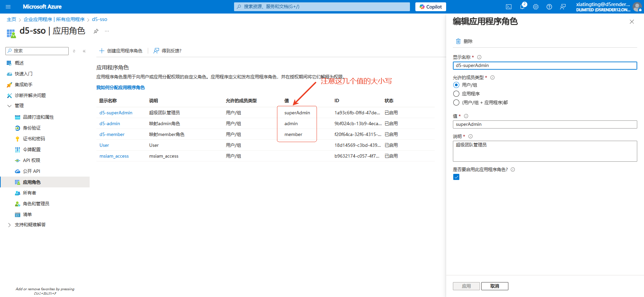This screenshot has width=644, height=297.
Task: Click the delete trash icon in edit panel
Action: pyautogui.click(x=458, y=41)
